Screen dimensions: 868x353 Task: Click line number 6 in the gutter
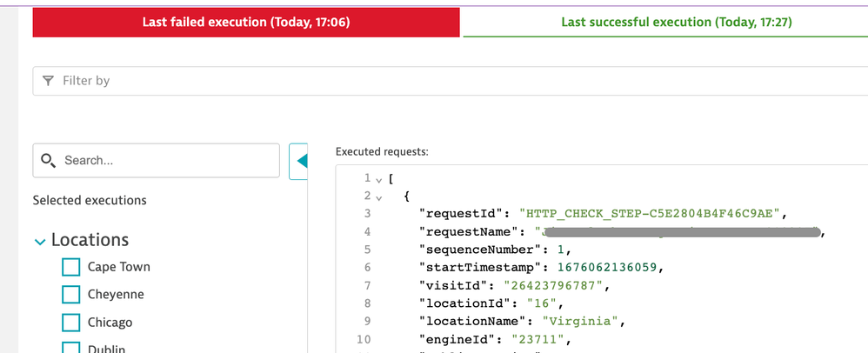(367, 268)
